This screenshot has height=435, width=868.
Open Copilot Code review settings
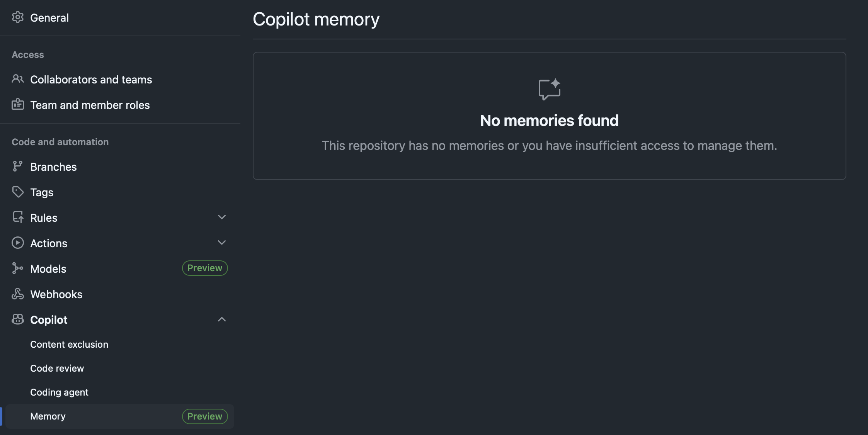(x=57, y=368)
